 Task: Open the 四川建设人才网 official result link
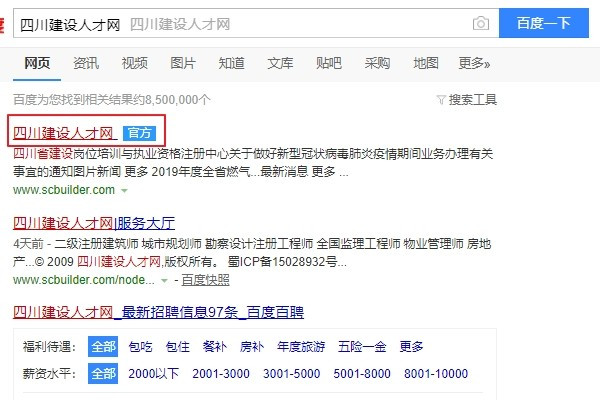click(x=63, y=132)
